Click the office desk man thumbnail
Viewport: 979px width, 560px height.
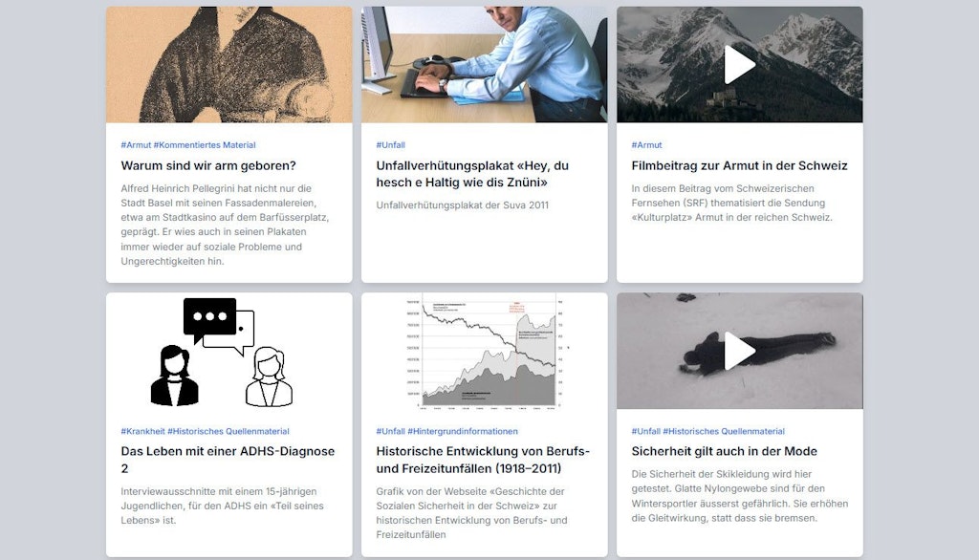pyautogui.click(x=485, y=65)
